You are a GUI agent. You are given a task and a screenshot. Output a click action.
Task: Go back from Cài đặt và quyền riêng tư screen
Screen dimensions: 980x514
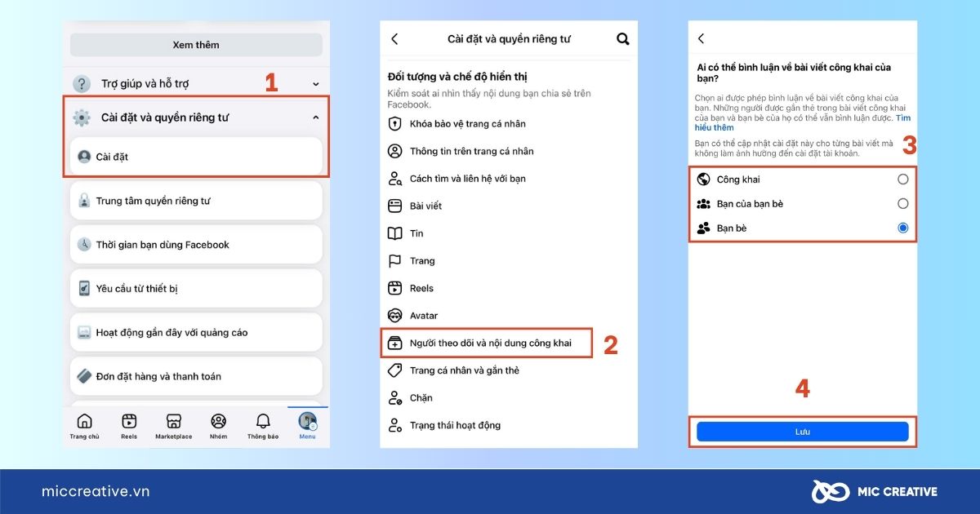394,39
